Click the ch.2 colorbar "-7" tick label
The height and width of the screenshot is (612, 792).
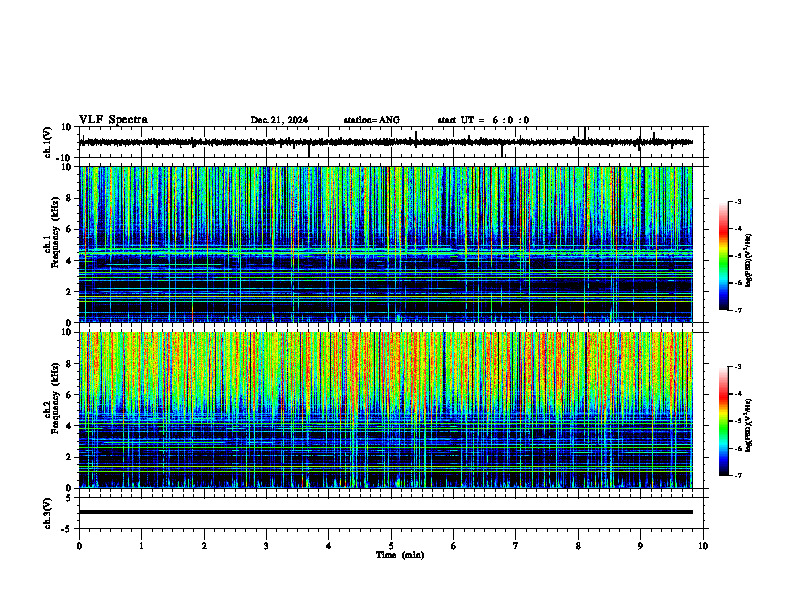(738, 475)
